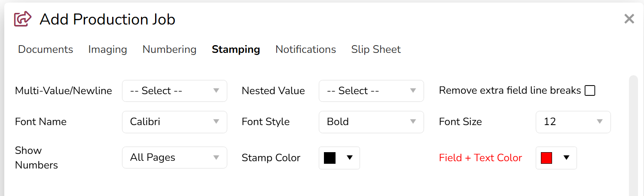Open the Font Size dropdown set to 12
644x196 pixels.
[x=573, y=122]
